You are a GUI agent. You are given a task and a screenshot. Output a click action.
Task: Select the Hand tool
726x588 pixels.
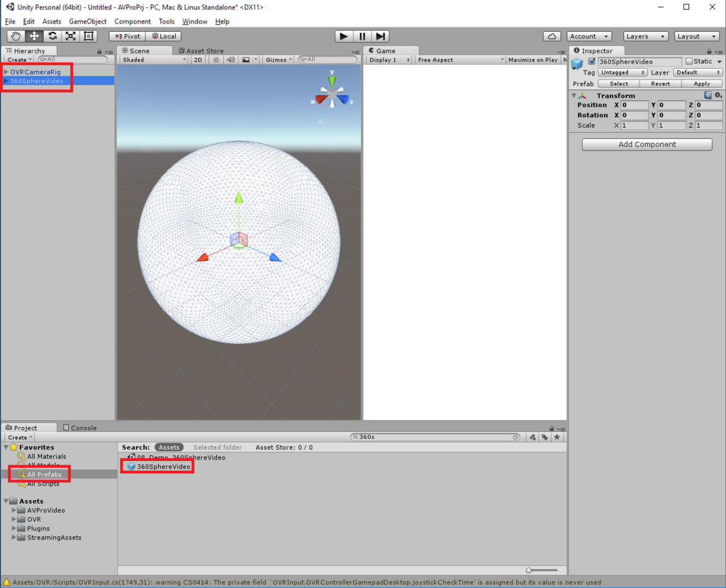point(16,36)
